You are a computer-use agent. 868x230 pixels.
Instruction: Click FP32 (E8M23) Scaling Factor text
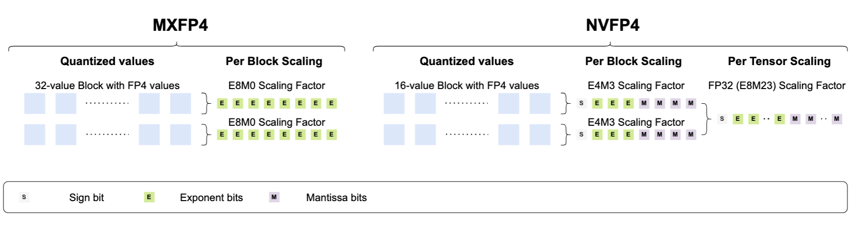coord(776,86)
